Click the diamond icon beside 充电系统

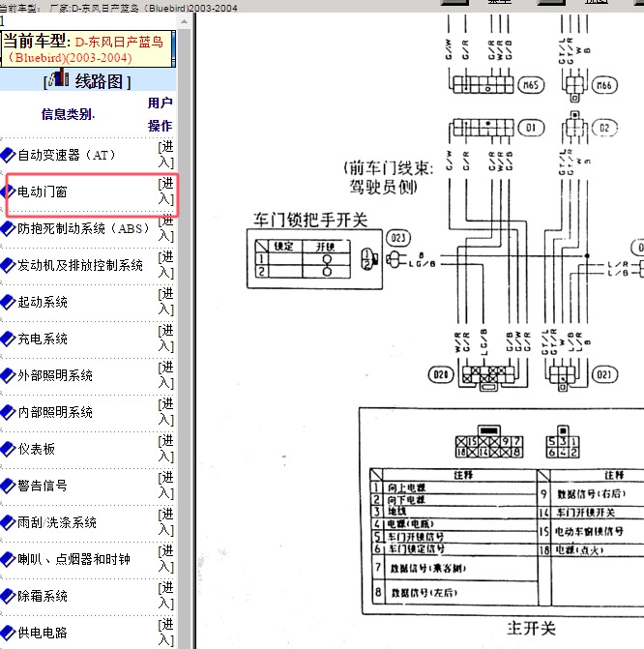[x=8, y=339]
